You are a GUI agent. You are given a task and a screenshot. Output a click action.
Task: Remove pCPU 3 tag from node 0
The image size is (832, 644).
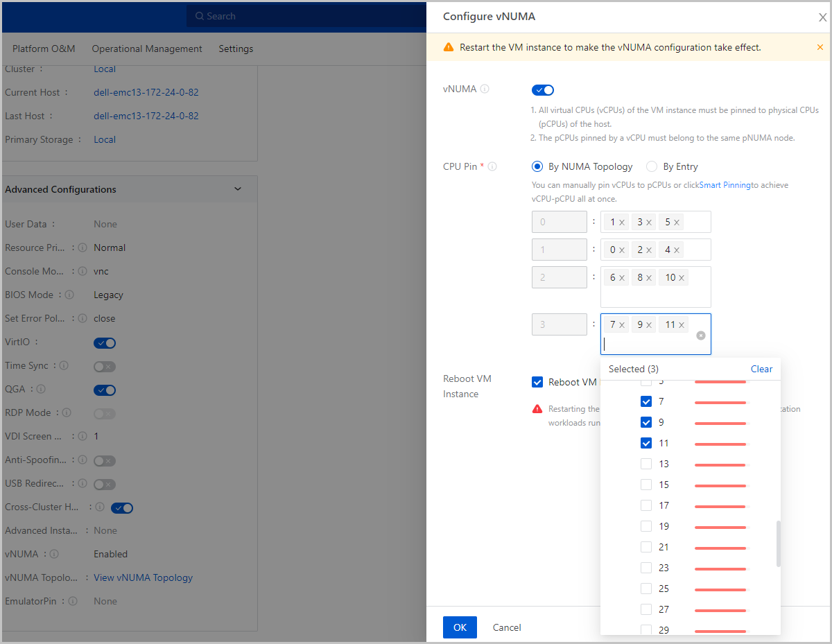pos(649,223)
